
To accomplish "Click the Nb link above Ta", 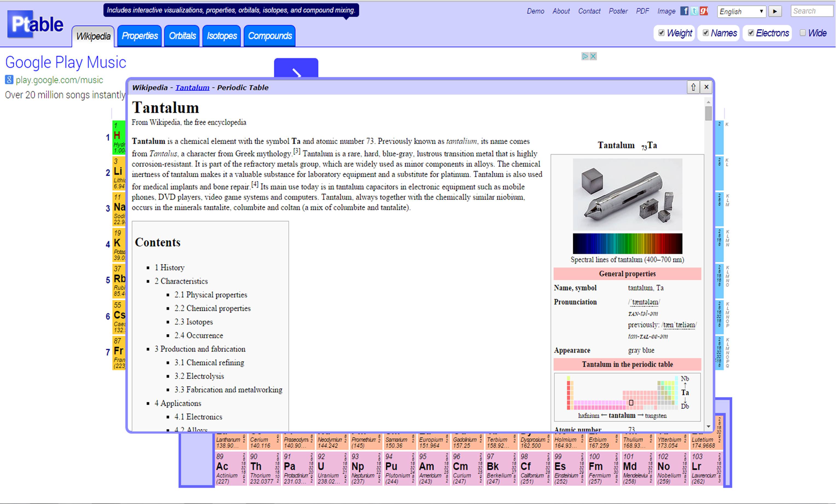I will tap(685, 379).
